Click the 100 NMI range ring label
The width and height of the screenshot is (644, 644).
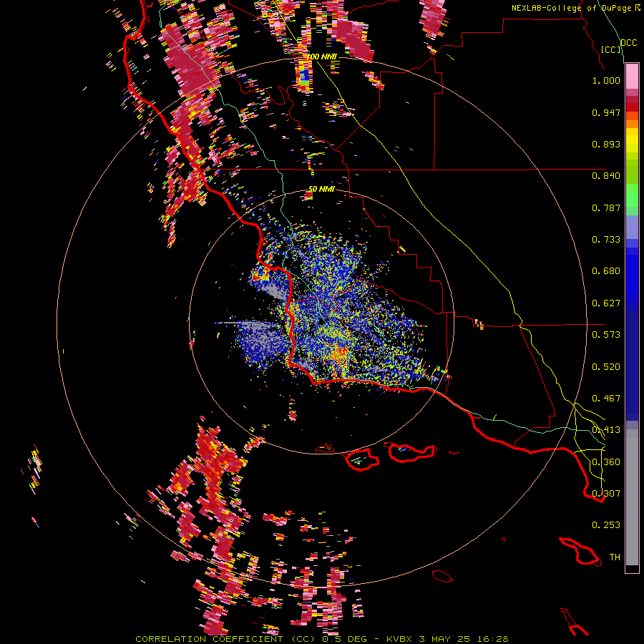(322, 57)
